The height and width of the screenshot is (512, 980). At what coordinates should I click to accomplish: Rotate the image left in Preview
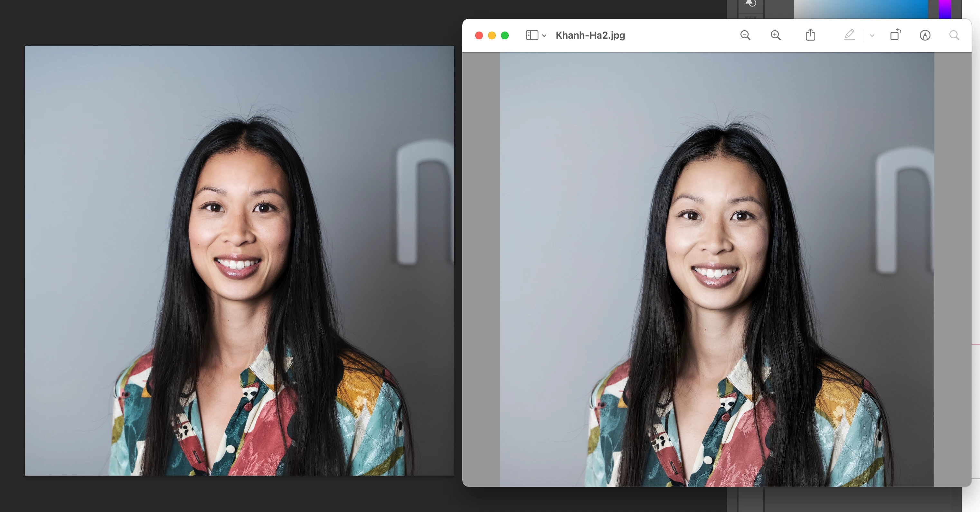(896, 34)
